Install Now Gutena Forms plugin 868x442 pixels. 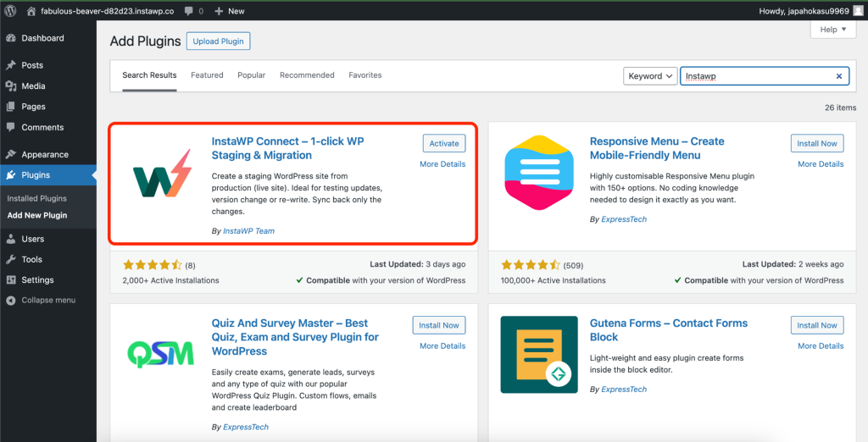817,325
